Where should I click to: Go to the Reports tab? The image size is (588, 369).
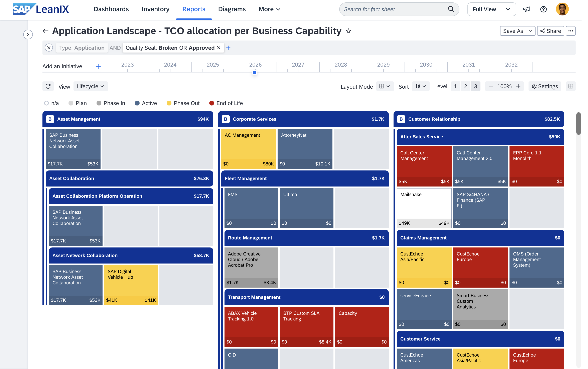pyautogui.click(x=194, y=9)
